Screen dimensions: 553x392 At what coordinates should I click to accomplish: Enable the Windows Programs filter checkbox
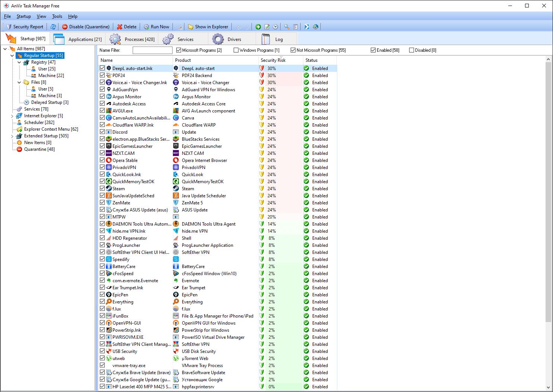pyautogui.click(x=236, y=50)
